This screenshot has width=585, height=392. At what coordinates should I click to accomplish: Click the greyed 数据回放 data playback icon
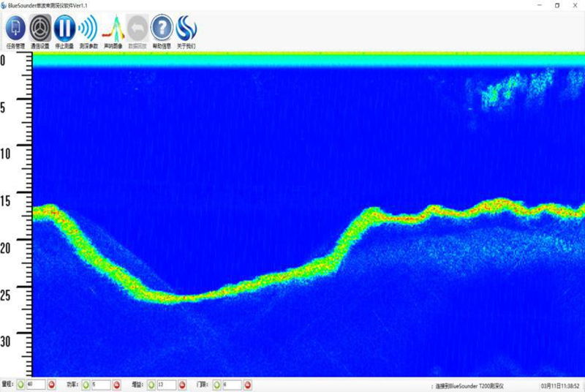137,29
